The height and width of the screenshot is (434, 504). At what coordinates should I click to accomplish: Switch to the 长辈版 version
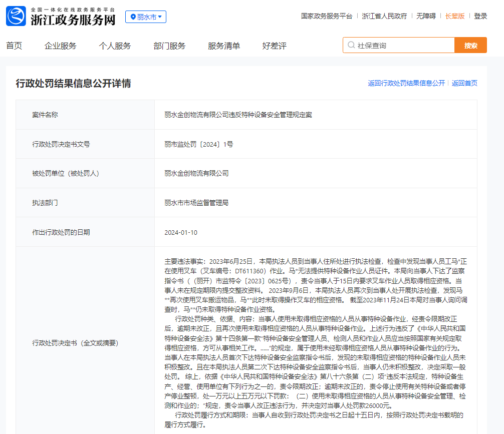(x=455, y=16)
